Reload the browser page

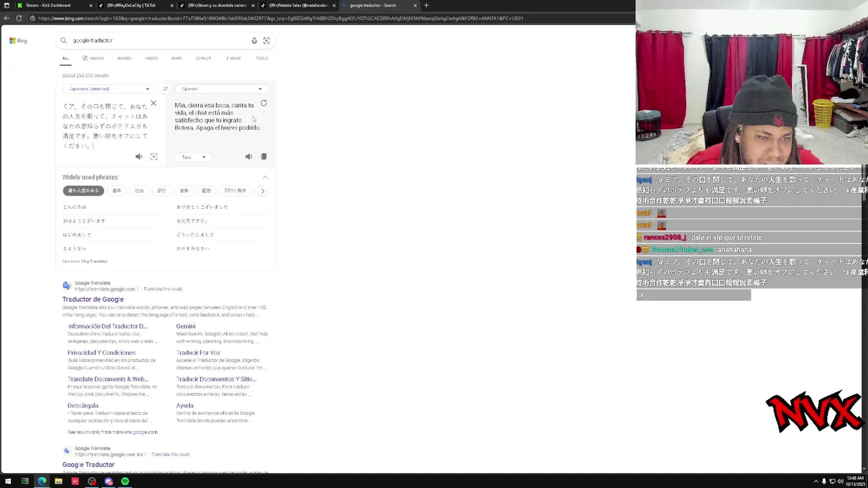click(19, 18)
